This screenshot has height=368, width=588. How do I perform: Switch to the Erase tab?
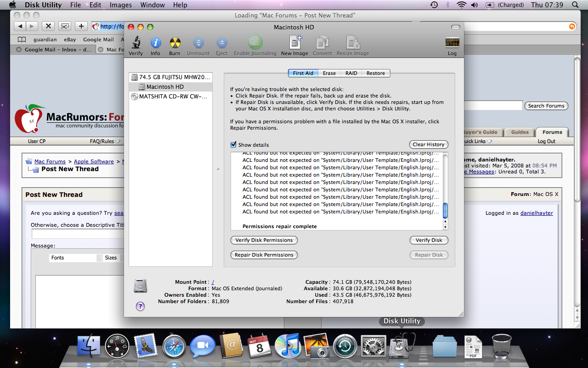coord(329,73)
